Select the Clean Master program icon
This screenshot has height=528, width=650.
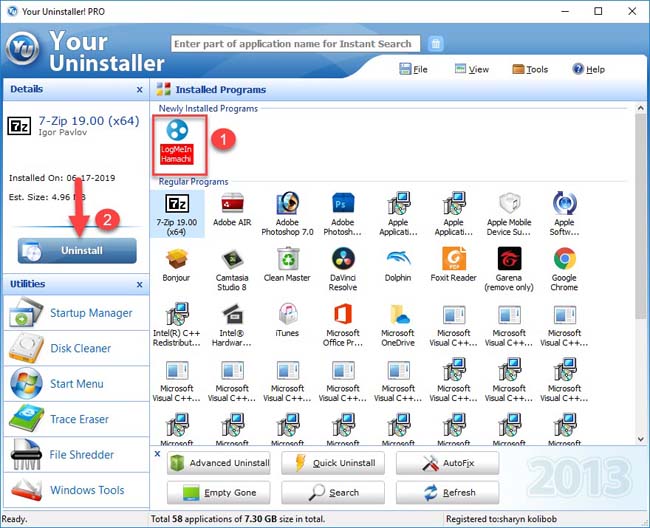pyautogui.click(x=287, y=265)
